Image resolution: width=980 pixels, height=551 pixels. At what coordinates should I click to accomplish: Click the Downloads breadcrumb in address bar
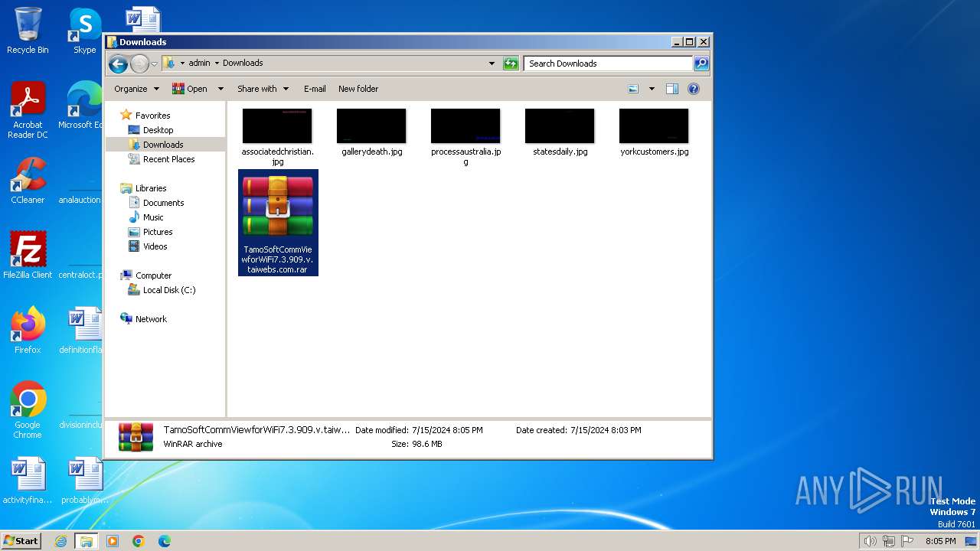[243, 64]
